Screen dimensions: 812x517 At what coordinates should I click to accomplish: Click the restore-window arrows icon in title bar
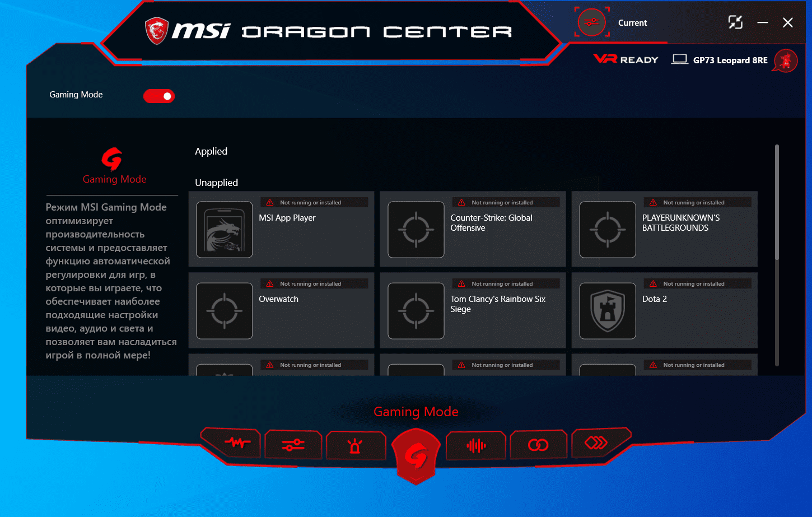735,22
